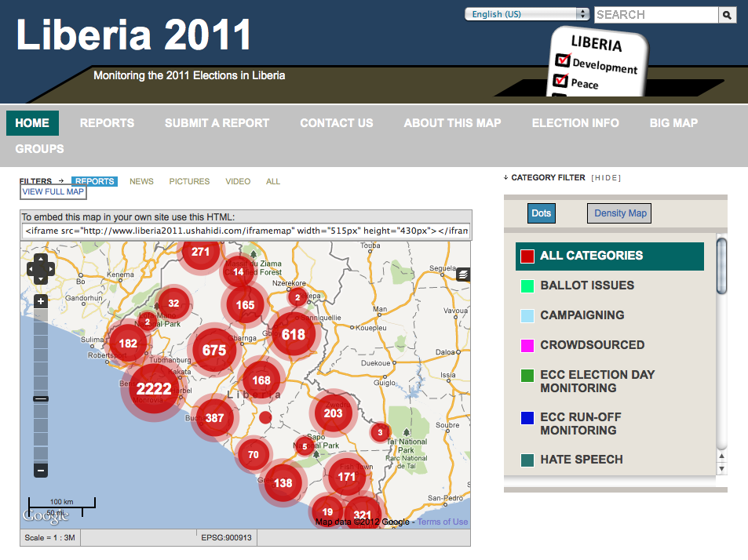Click the Hate Speech teal color swatch

pos(527,460)
